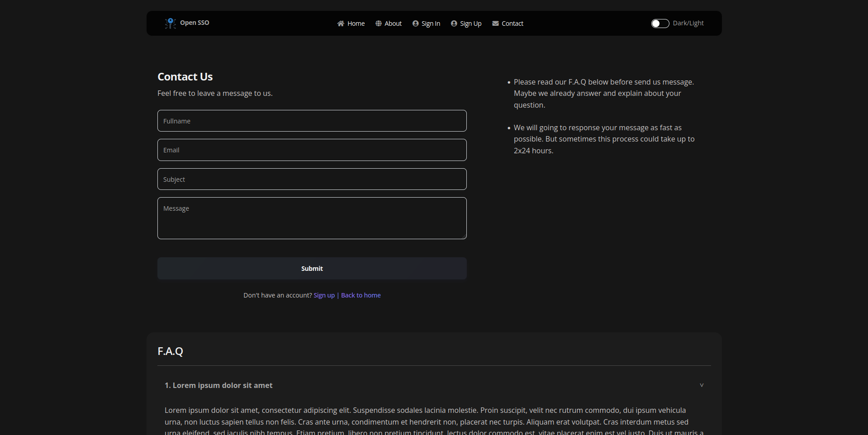Focus the Fullname input field
868x435 pixels.
pos(312,121)
